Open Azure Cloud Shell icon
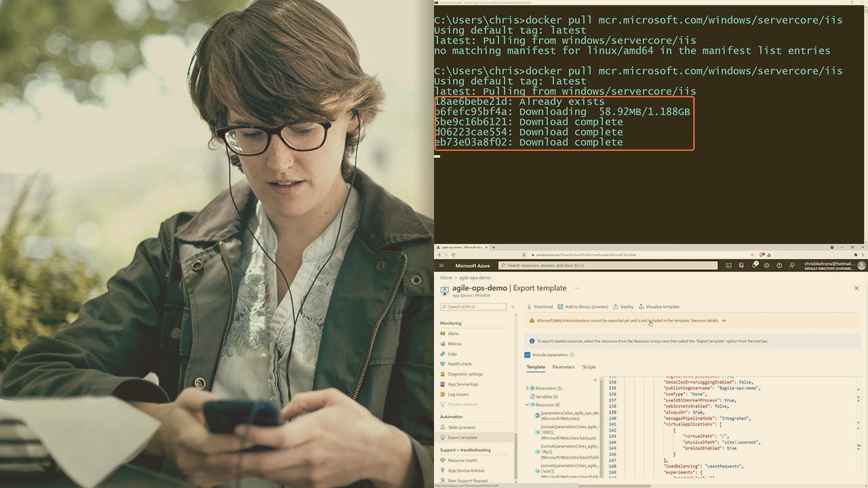Viewport: 868px width, 488px height. click(x=729, y=266)
